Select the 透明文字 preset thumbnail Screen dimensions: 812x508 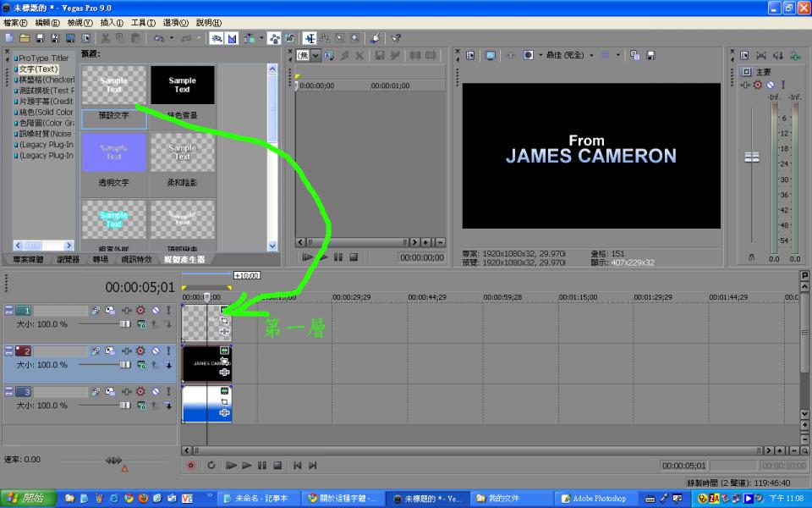point(113,152)
